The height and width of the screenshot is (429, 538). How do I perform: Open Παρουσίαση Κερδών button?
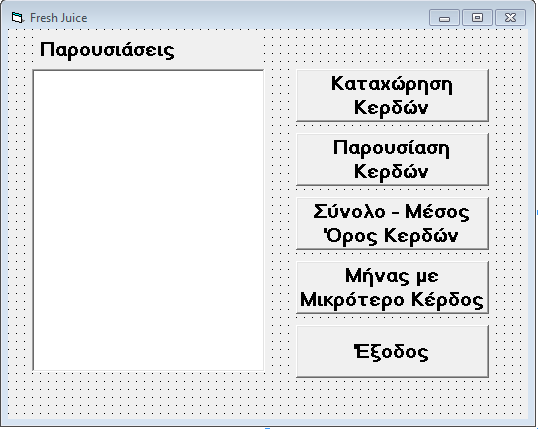click(x=392, y=160)
